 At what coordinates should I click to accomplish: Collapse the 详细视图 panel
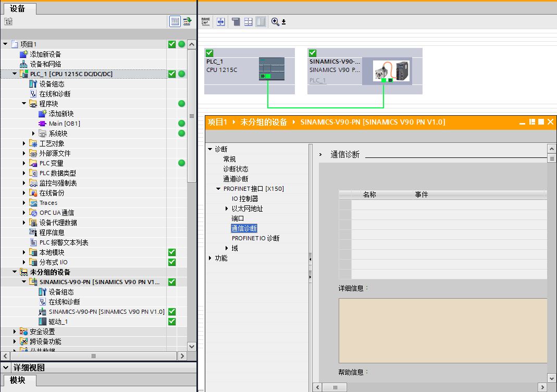6,367
